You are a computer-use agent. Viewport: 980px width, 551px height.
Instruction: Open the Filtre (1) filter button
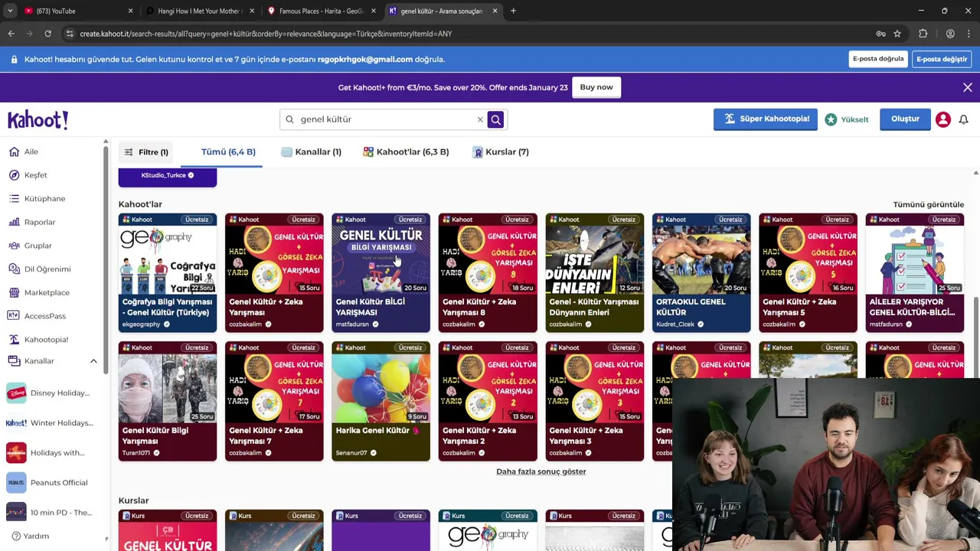(x=145, y=152)
